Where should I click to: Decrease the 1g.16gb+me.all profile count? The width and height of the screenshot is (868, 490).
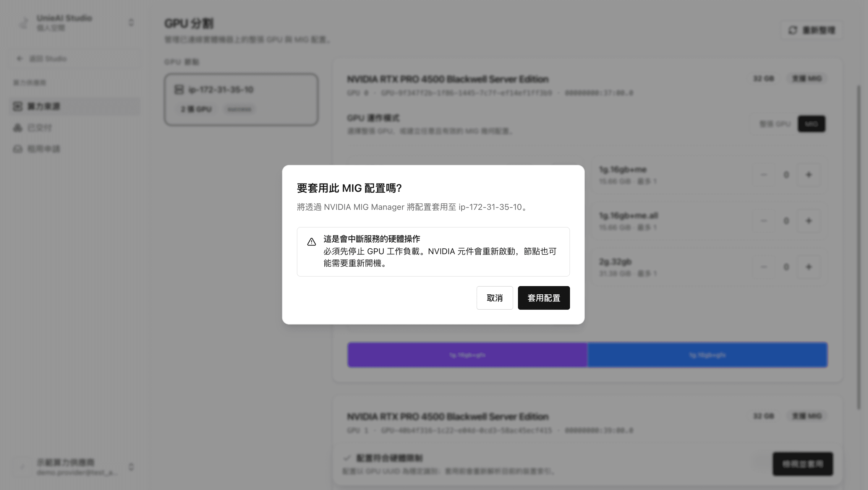[764, 220]
